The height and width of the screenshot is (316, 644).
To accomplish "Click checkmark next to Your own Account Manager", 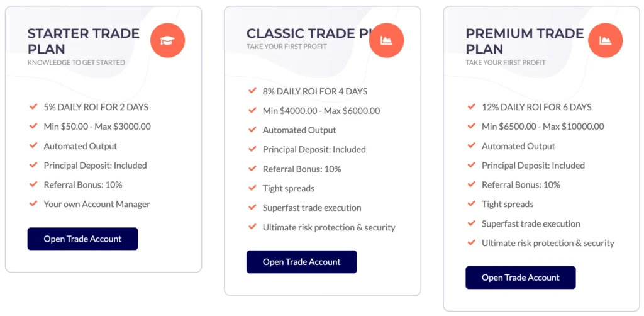I will tap(33, 204).
